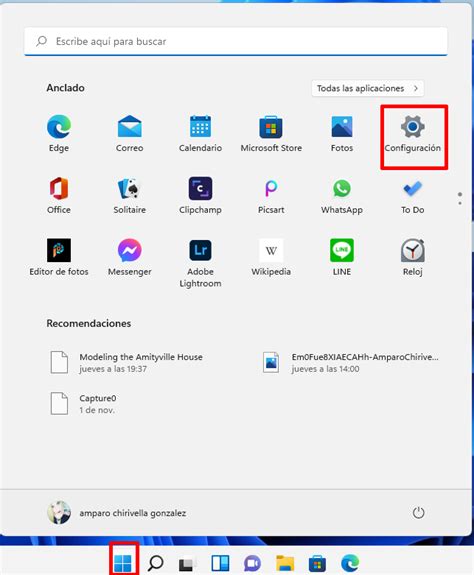This screenshot has height=575, width=474.
Task: Click the Windows Start button on taskbar
Action: (x=122, y=563)
